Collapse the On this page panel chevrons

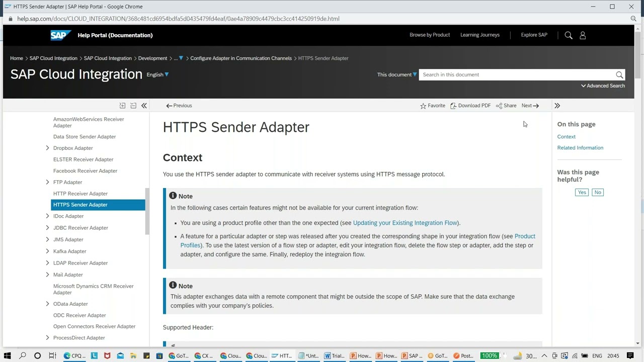(557, 106)
